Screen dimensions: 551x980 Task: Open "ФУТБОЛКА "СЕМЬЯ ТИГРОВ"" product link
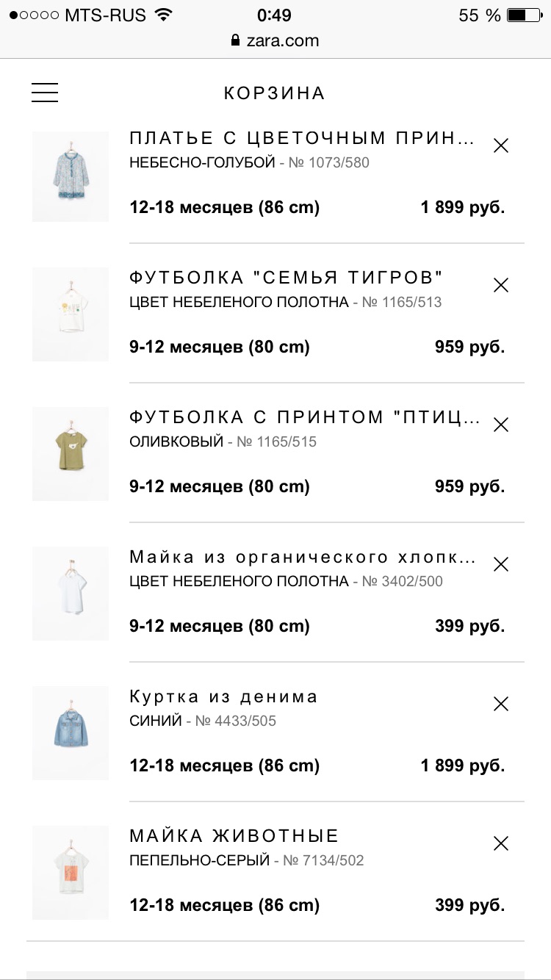pos(287,278)
